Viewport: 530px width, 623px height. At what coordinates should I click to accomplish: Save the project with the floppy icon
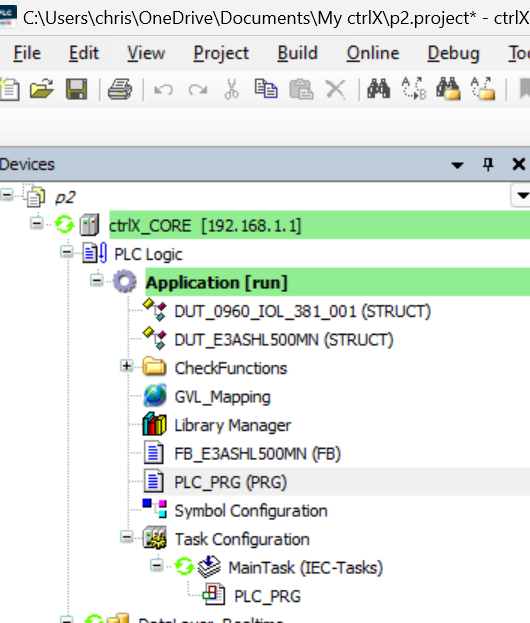tap(76, 89)
